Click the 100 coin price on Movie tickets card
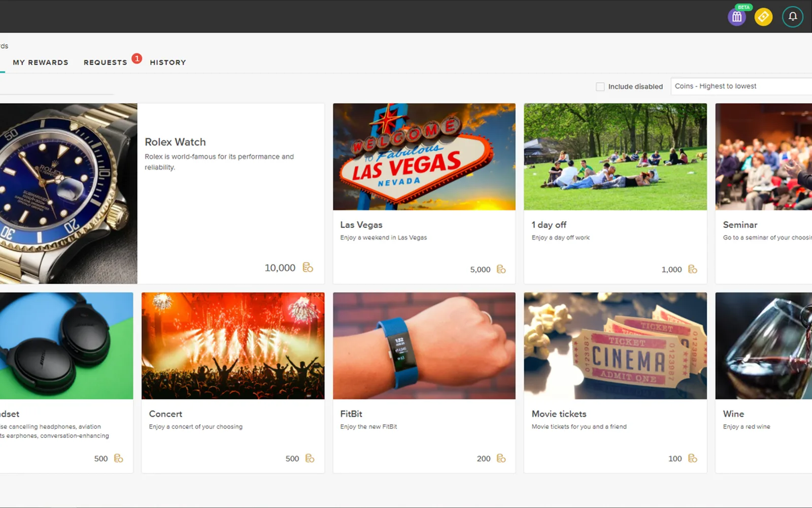 (675, 459)
